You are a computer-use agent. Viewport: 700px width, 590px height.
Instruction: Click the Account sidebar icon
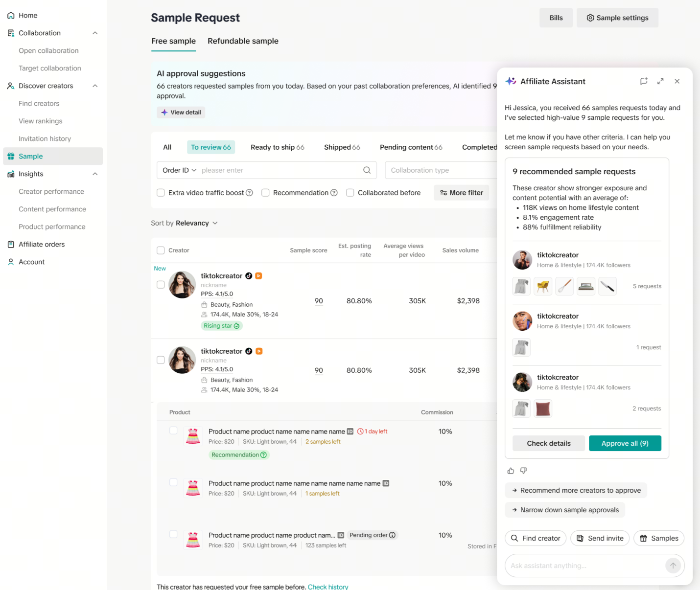point(11,262)
